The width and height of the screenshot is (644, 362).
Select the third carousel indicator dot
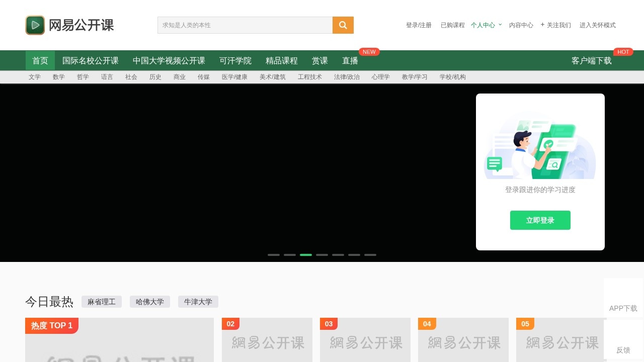[306, 255]
